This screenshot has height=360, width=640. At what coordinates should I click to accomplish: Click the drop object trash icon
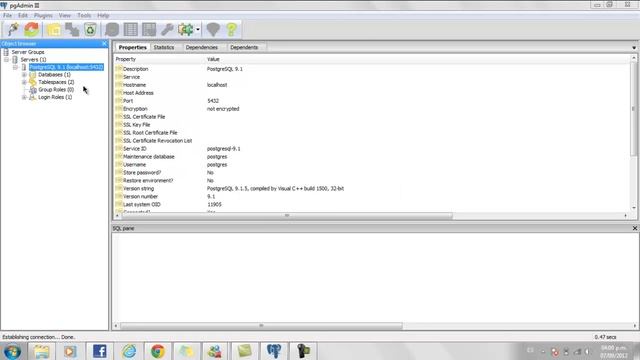(90, 29)
